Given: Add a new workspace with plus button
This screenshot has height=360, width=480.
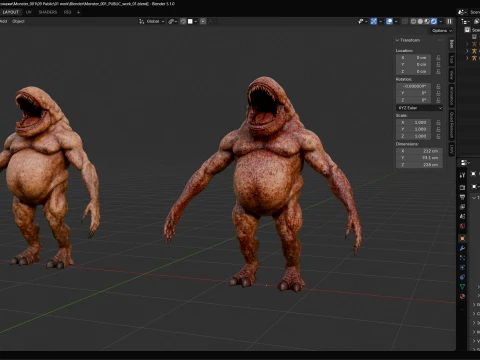Looking at the screenshot, I should (79, 12).
